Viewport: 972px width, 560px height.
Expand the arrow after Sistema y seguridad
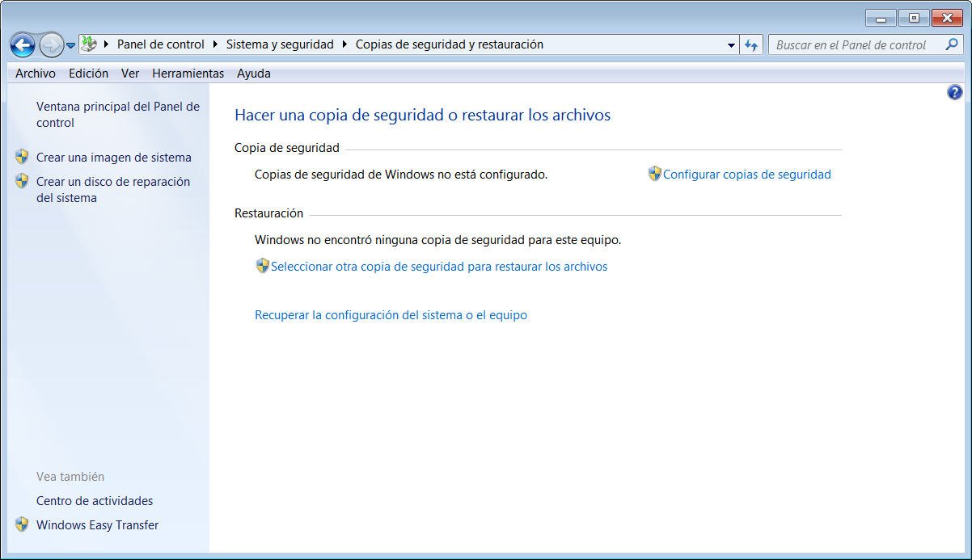[x=345, y=44]
